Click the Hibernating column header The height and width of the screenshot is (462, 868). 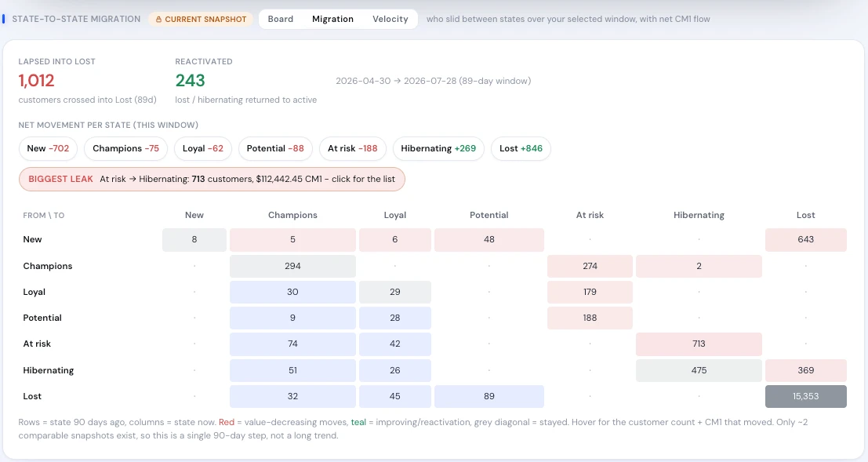tap(699, 215)
